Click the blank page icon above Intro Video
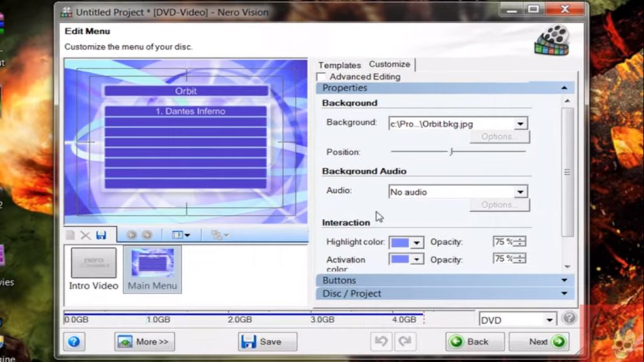The width and height of the screenshot is (644, 362). click(70, 235)
